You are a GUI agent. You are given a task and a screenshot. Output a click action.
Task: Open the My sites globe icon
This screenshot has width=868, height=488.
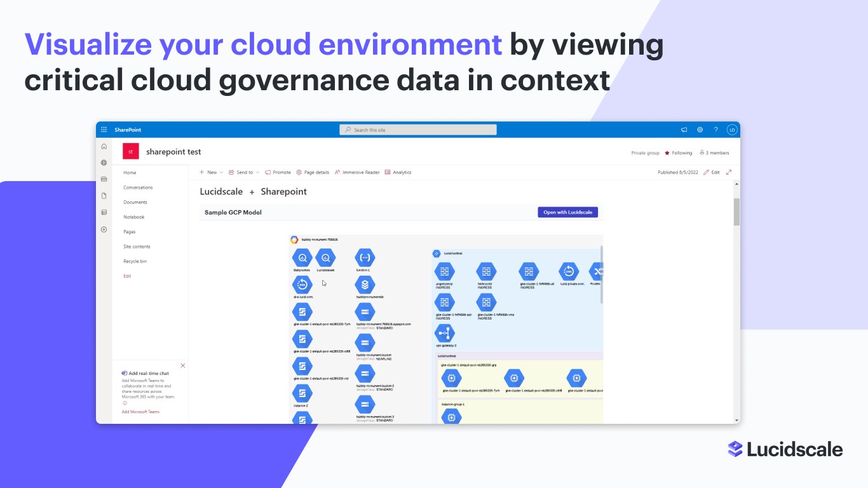point(104,163)
